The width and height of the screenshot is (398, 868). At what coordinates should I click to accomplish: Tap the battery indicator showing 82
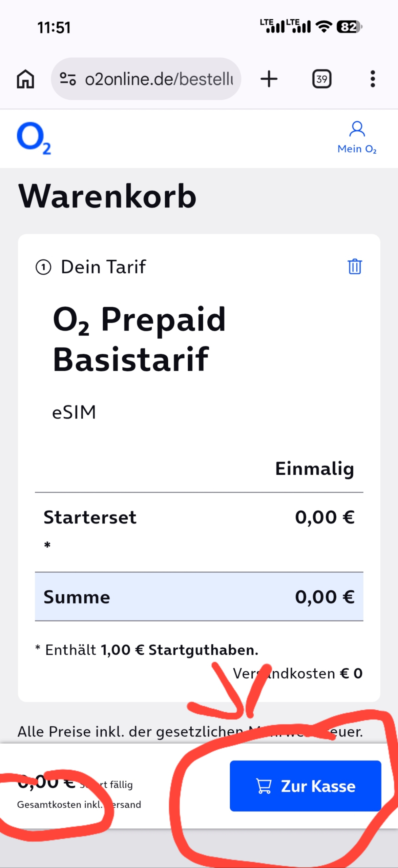pyautogui.click(x=349, y=26)
